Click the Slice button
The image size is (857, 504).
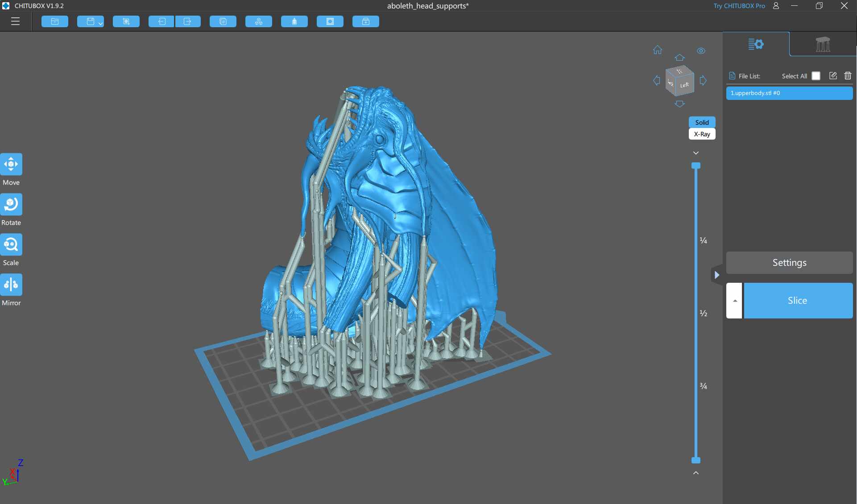(798, 300)
